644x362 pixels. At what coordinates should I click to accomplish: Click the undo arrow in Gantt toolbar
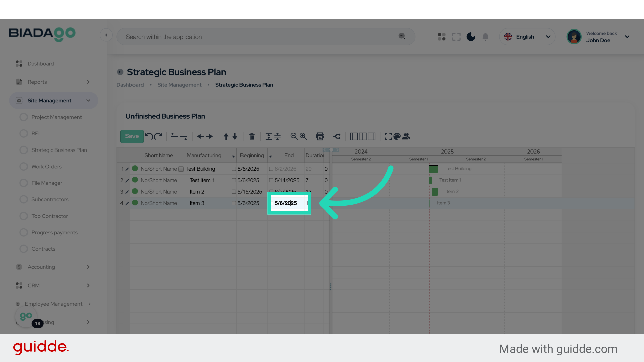point(149,136)
